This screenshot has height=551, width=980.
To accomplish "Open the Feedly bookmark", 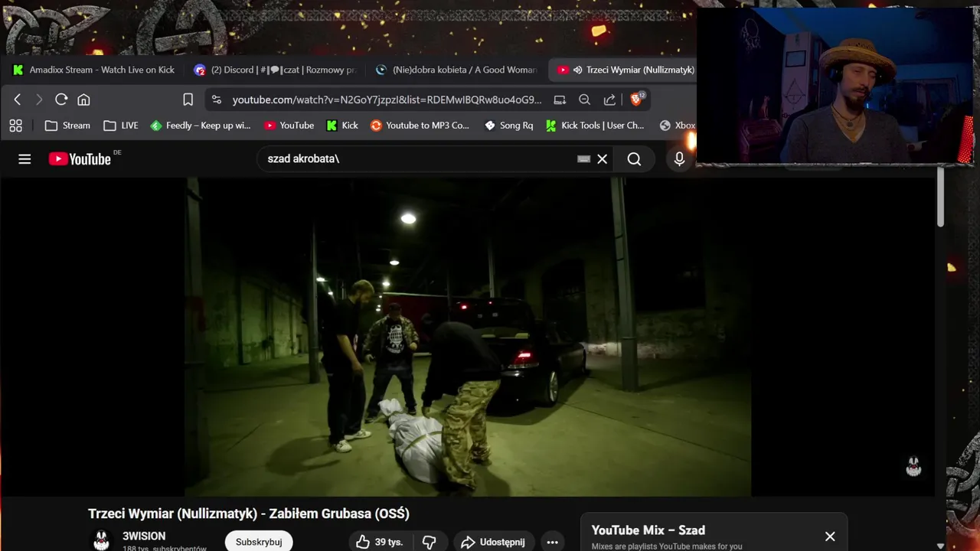I will 201,126.
